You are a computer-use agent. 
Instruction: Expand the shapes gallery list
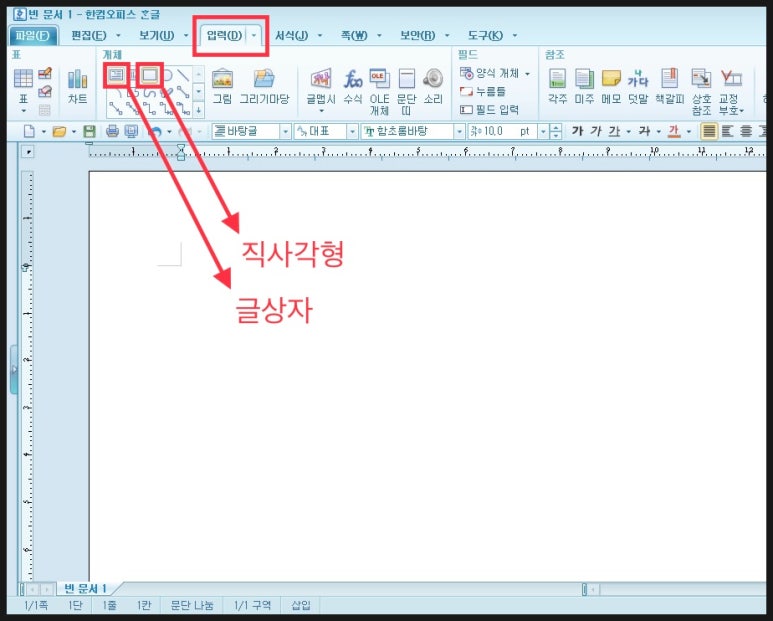199,110
